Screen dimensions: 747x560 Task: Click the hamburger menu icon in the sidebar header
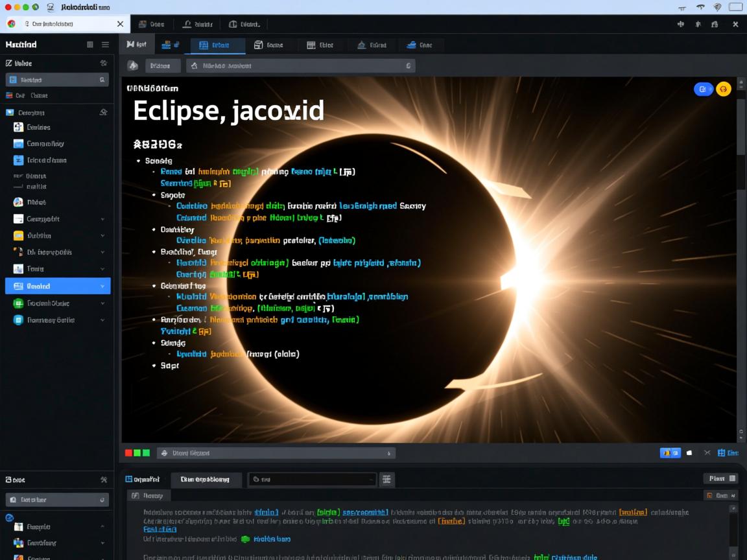104,44
